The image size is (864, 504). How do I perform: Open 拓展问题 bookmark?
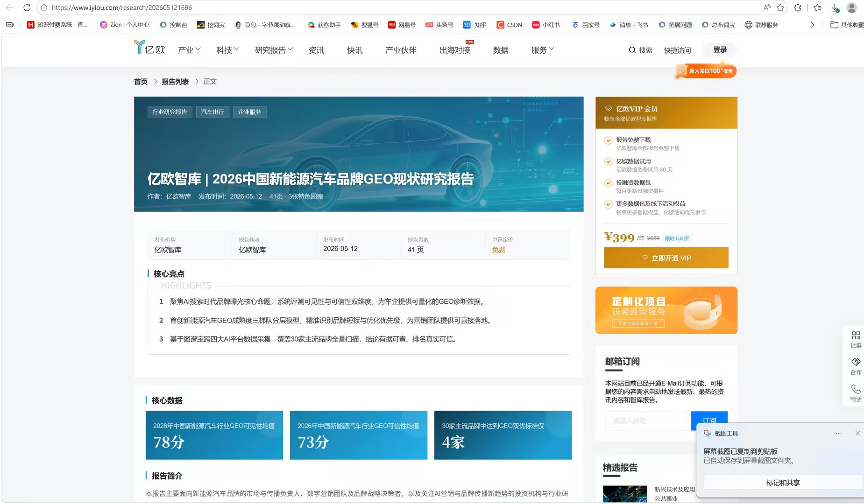tap(675, 25)
